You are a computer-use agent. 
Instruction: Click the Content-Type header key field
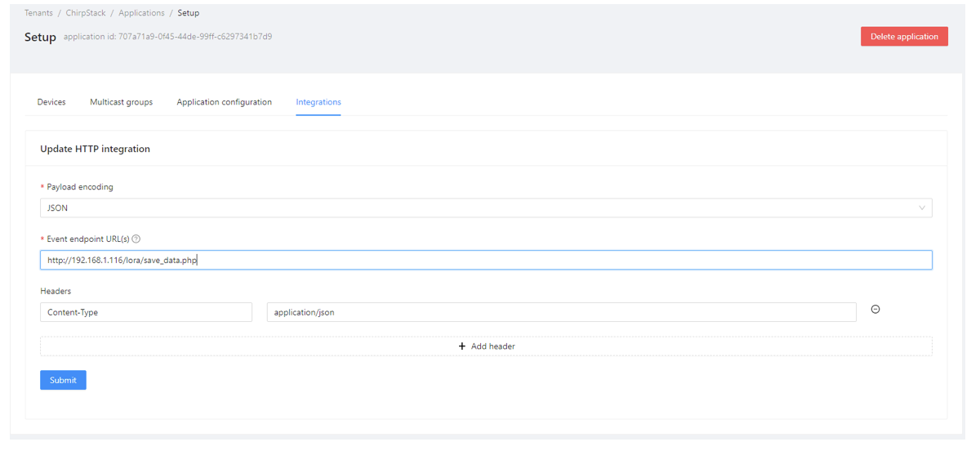145,312
